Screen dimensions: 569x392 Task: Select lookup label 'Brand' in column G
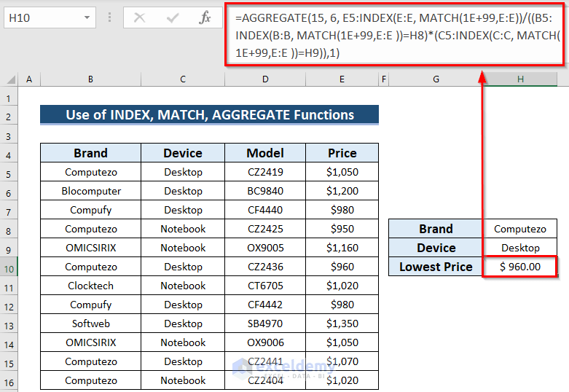(436, 229)
